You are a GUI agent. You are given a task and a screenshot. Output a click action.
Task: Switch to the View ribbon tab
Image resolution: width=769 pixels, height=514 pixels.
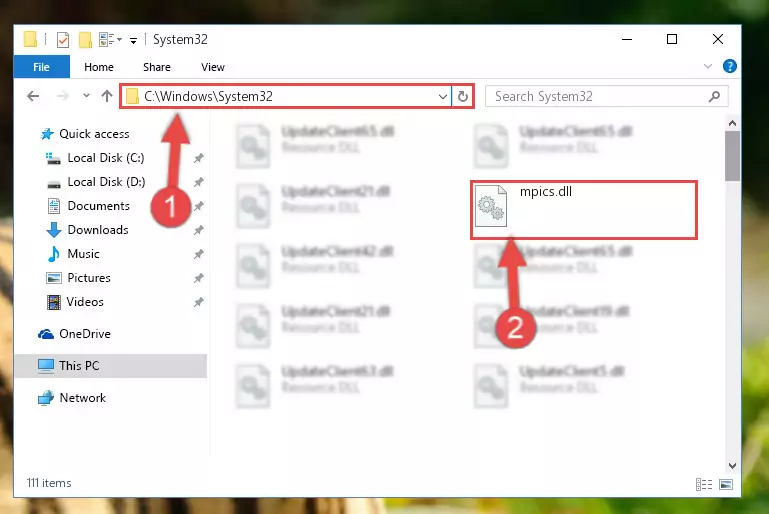click(x=213, y=67)
